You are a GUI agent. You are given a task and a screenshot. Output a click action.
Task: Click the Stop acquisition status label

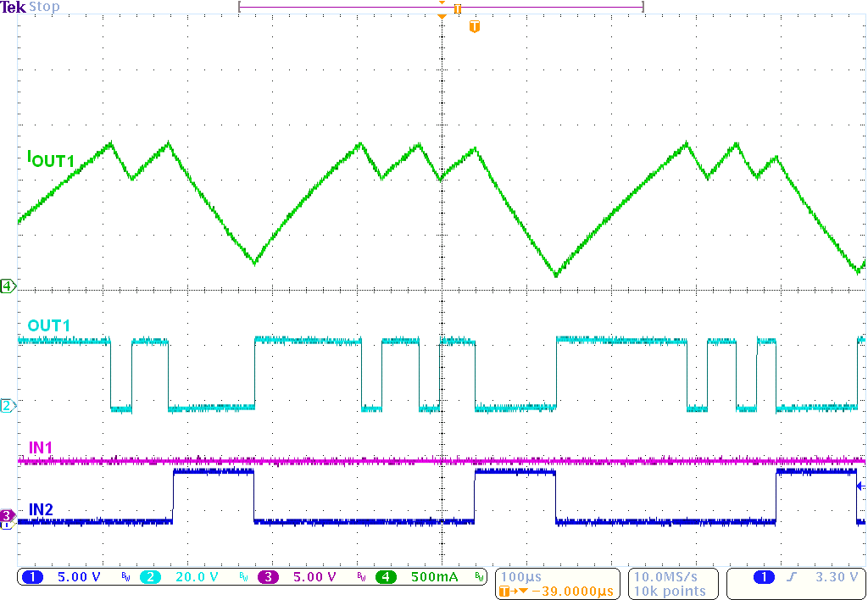point(44,7)
